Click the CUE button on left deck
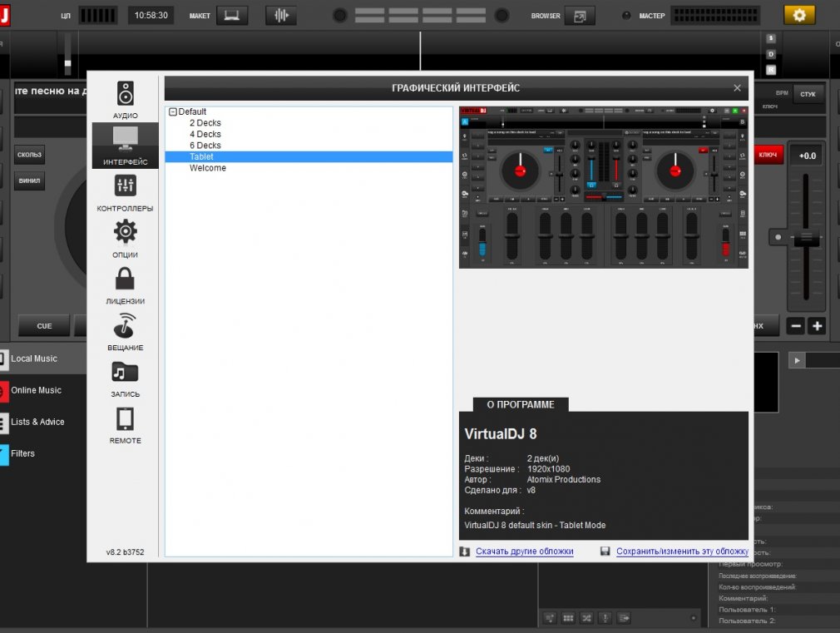Viewport: 840px width, 633px height. point(44,326)
